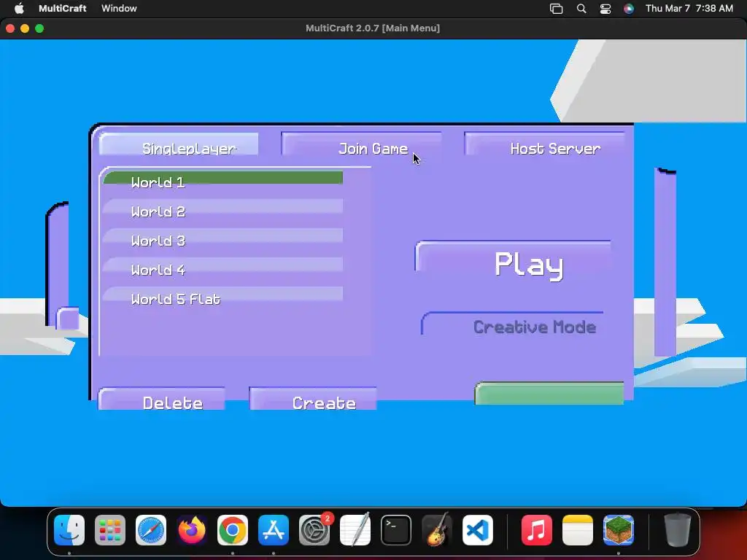
Task: Click the date and time in menu bar
Action: pos(689,8)
